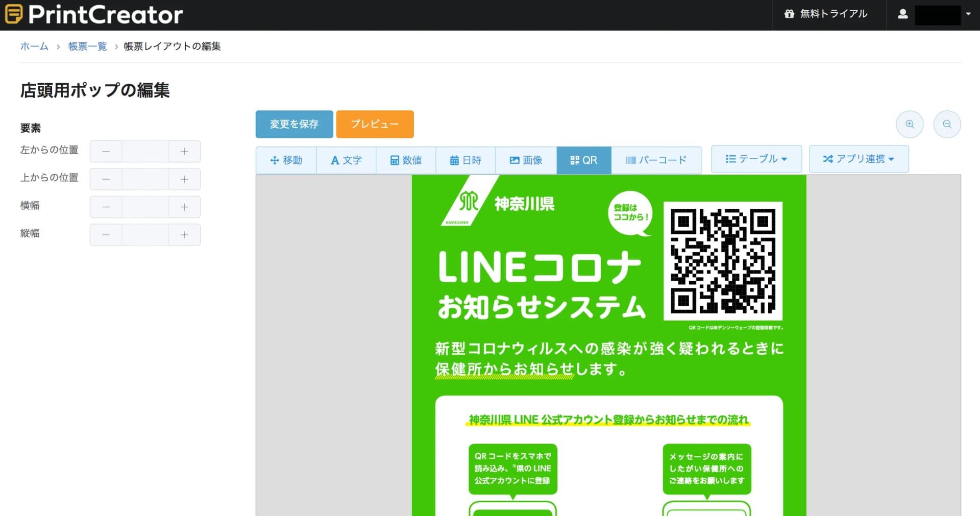The width and height of the screenshot is (980, 516).
Task: Click the zoom in magnifier icon
Action: [910, 124]
